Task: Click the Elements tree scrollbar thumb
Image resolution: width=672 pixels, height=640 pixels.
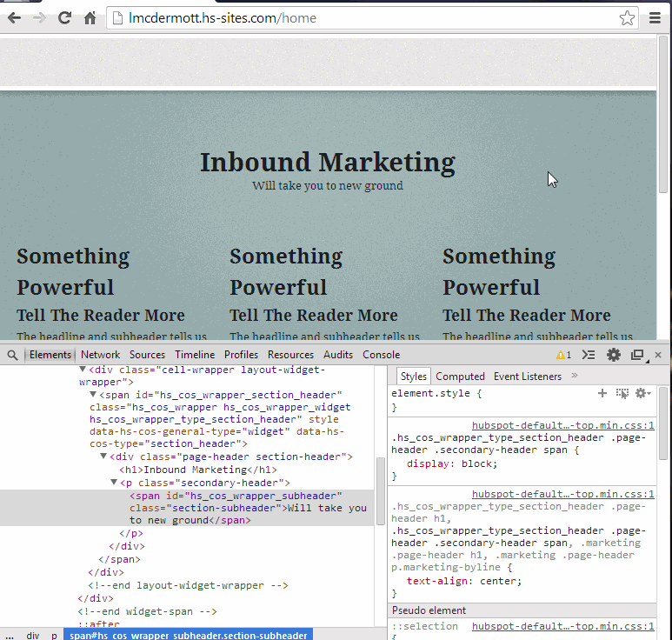Action: tap(380, 491)
